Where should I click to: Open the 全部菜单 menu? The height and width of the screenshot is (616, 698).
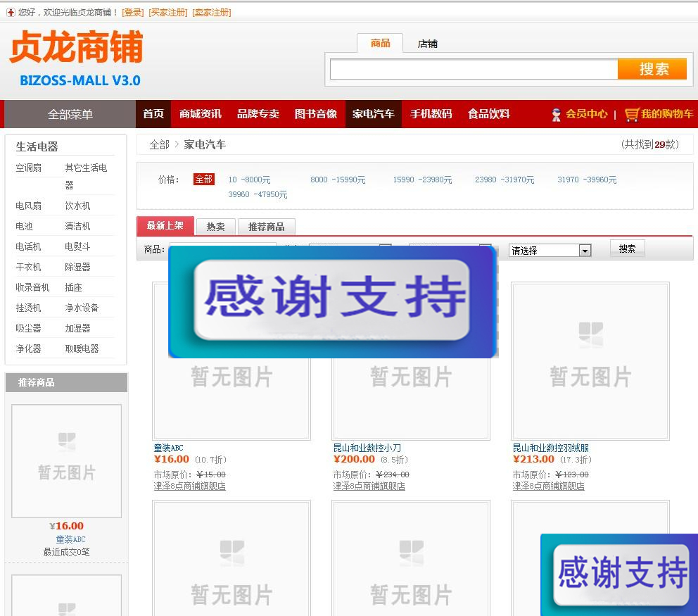coord(70,114)
